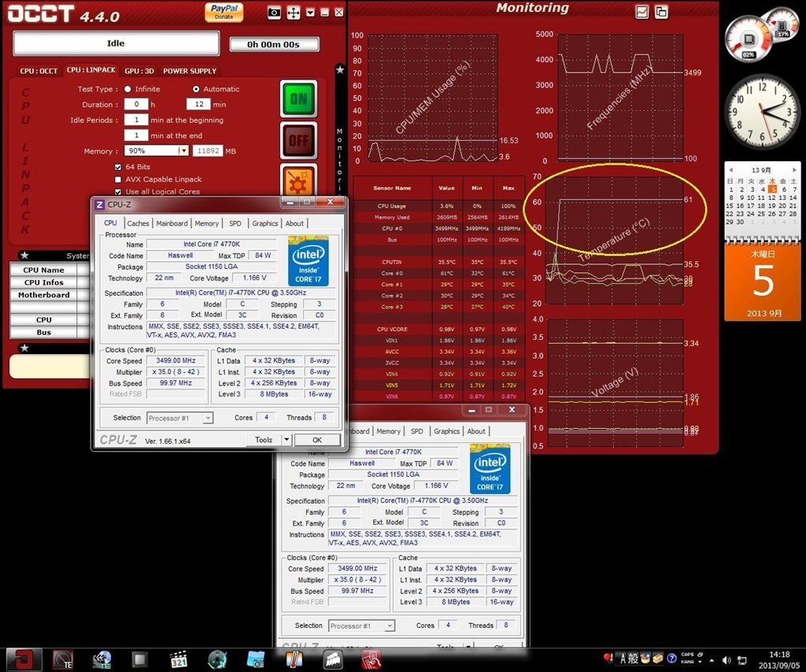This screenshot has height=672, width=806.
Task: Click the system tray volume speaker icon
Action: point(727,660)
